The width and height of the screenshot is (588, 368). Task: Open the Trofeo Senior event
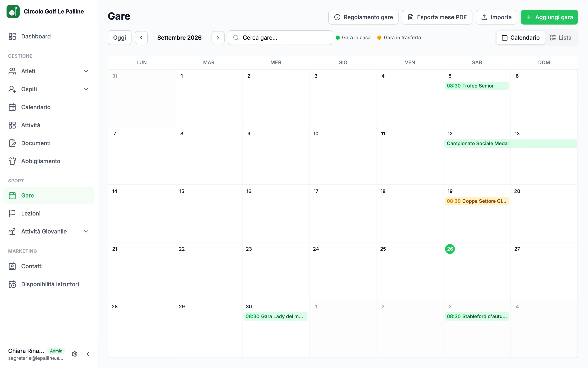(477, 86)
